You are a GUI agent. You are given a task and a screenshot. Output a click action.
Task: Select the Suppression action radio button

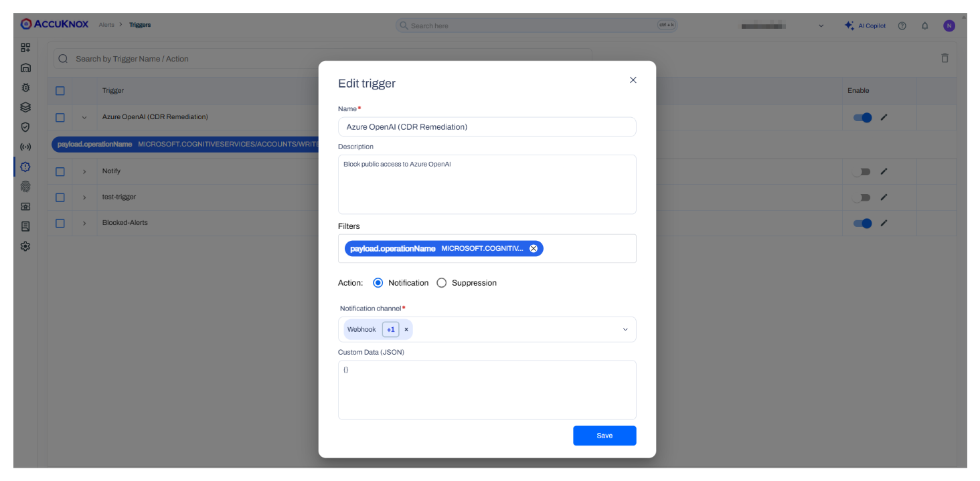[x=442, y=283]
